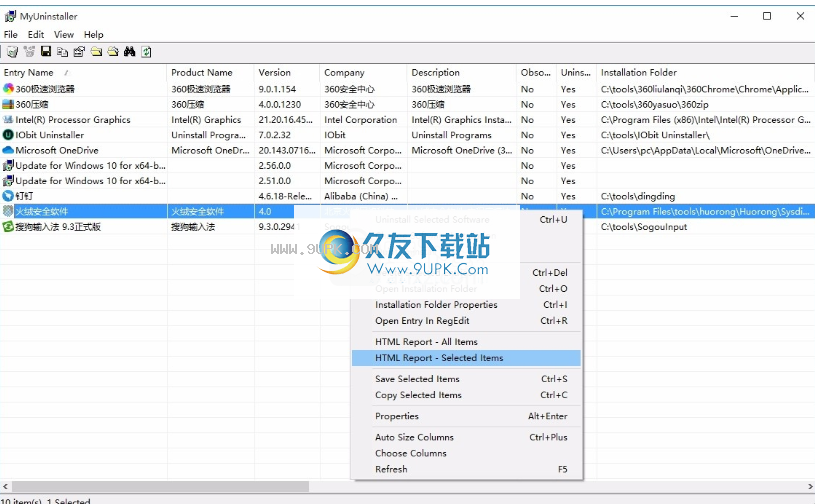Screen dimensions: 815x504
Task: Click the MyUninstaller title bar app icon
Action: click(10, 17)
